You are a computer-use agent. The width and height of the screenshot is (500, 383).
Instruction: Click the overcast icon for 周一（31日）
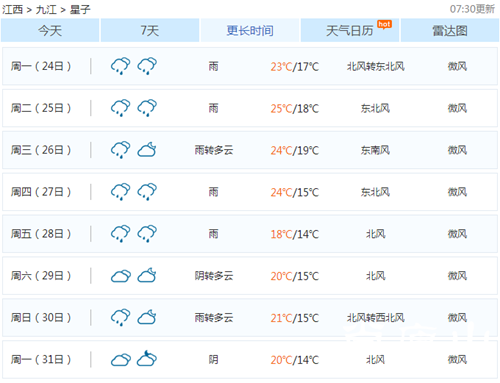click(121, 360)
